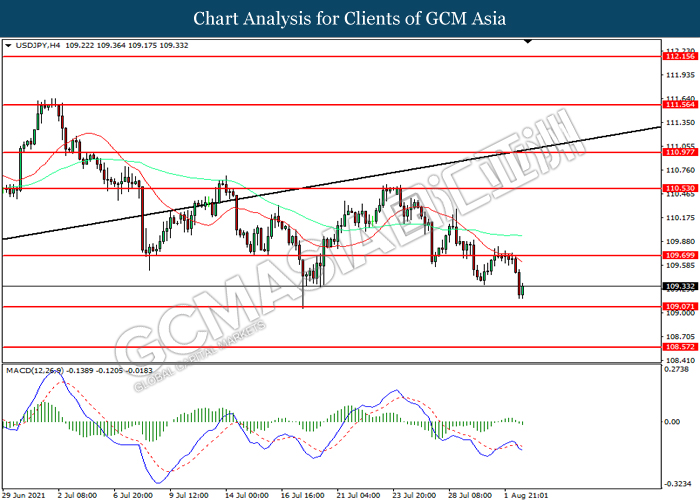This screenshot has height=500, width=700.
Task: Click the 28 Jul 08:00 time label
Action: coord(470,495)
